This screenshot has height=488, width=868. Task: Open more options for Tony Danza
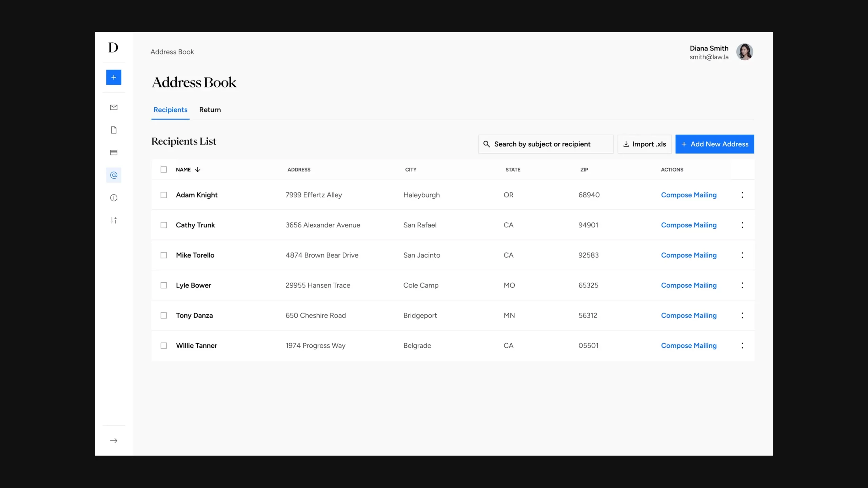(742, 316)
